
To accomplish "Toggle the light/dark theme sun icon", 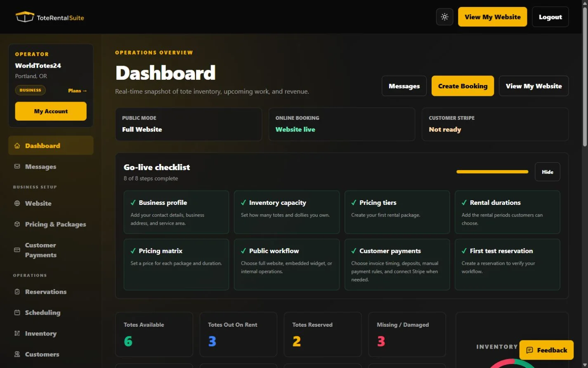I will coord(444,17).
